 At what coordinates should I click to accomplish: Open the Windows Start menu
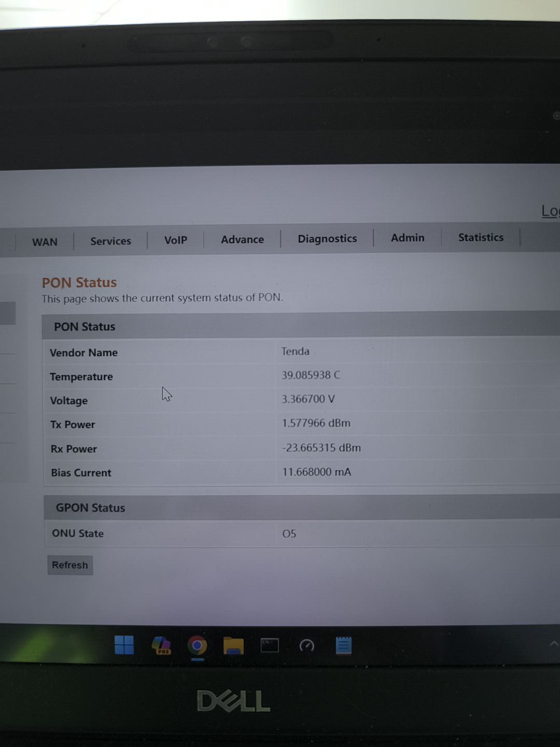[124, 645]
